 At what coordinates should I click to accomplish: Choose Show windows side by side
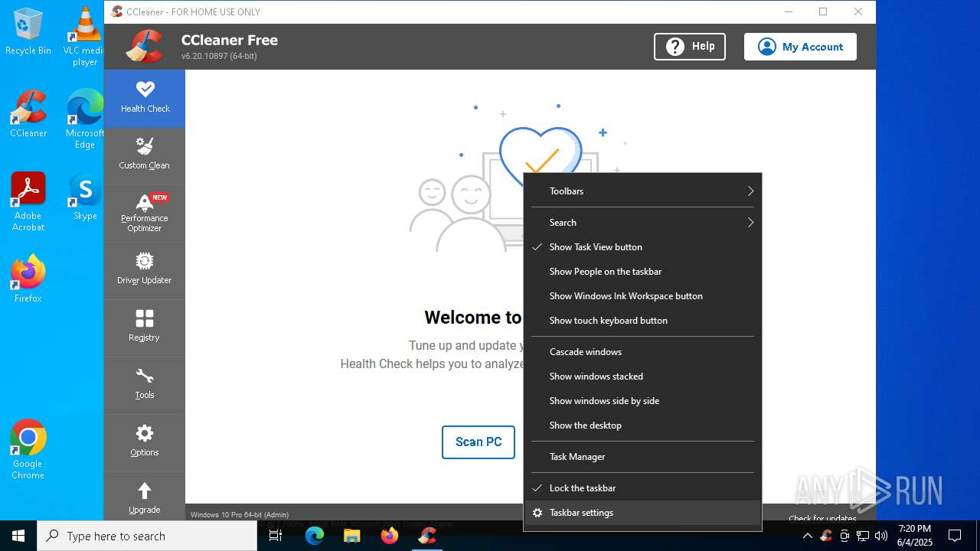pos(642,401)
